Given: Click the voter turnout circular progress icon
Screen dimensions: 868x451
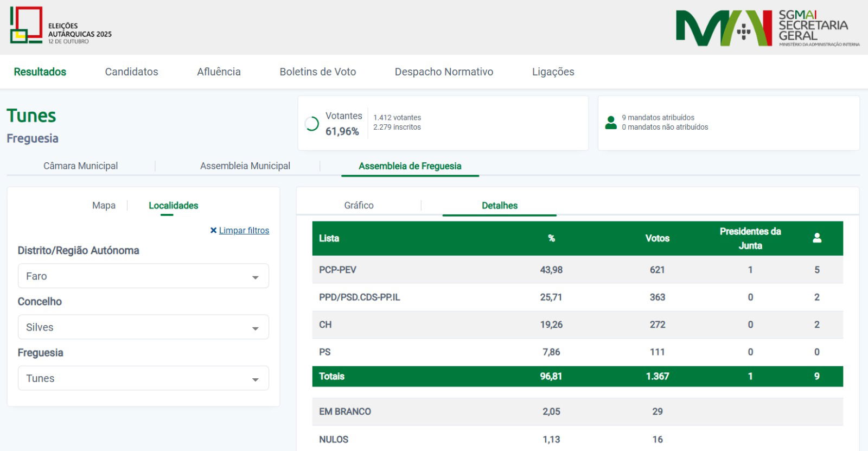Looking at the screenshot, I should coord(312,124).
